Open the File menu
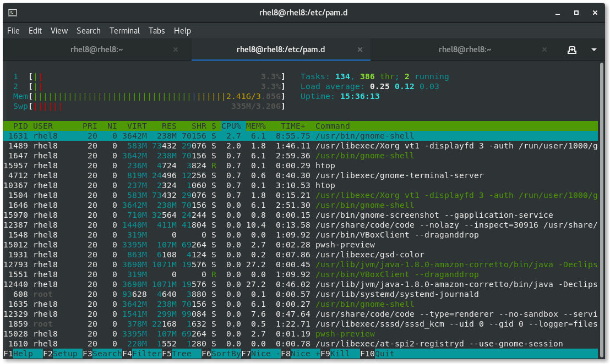The height and width of the screenshot is (364, 610). click(x=13, y=31)
